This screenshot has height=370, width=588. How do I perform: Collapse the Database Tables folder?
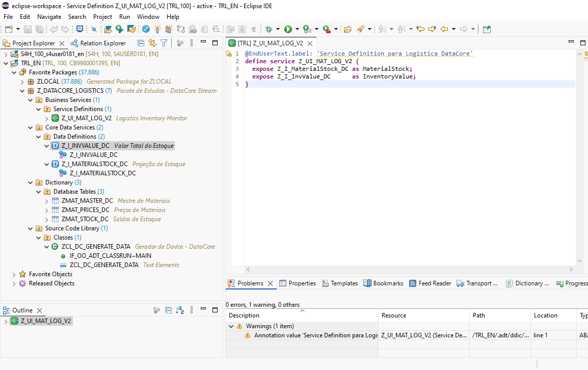click(x=39, y=192)
